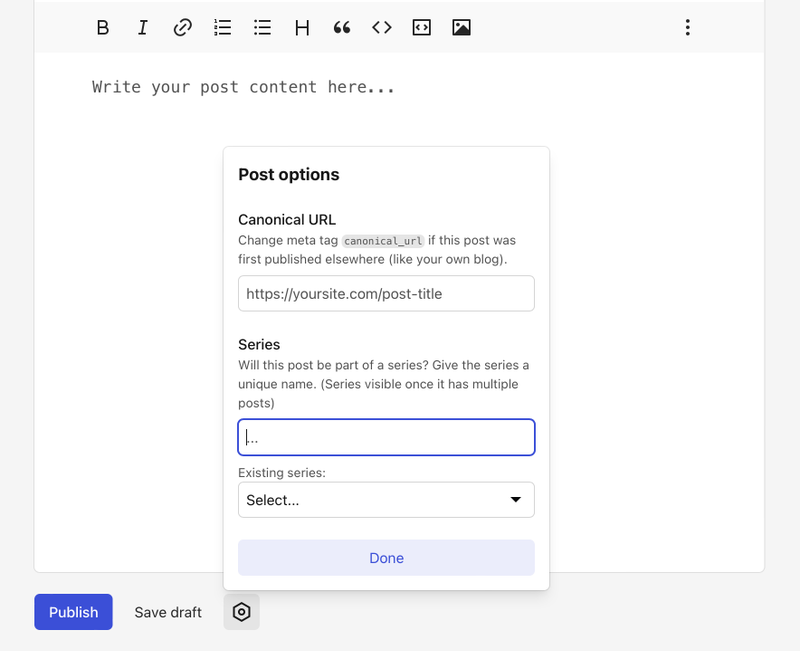Focus the Series name text field
800x651 pixels.
coord(386,437)
